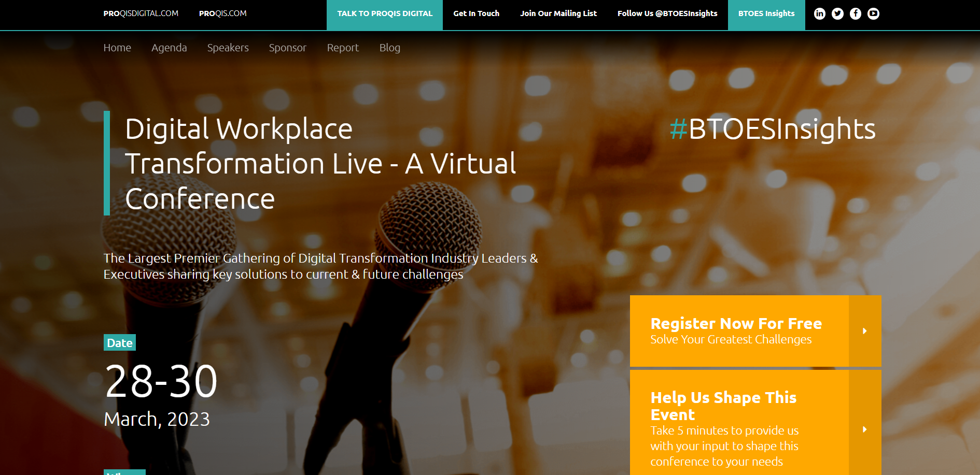This screenshot has height=475, width=980.
Task: Click arrow on Register Now For Free card
Action: 865,331
